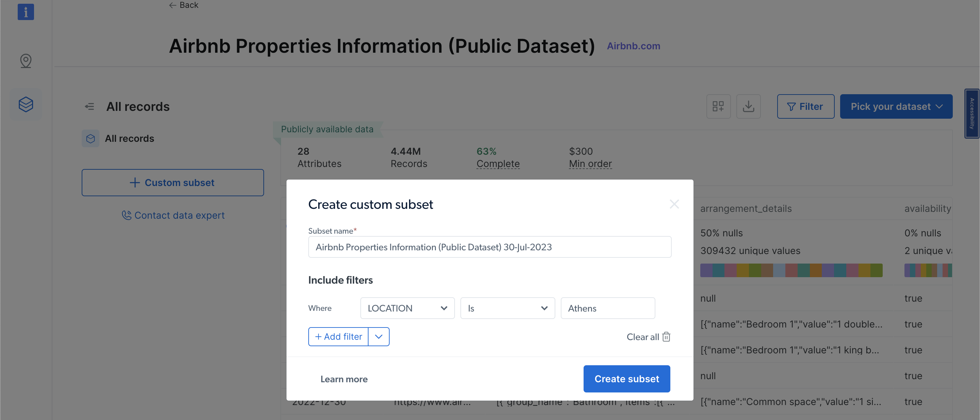Edit the Subset name text field
The width and height of the screenshot is (980, 420).
(x=489, y=247)
